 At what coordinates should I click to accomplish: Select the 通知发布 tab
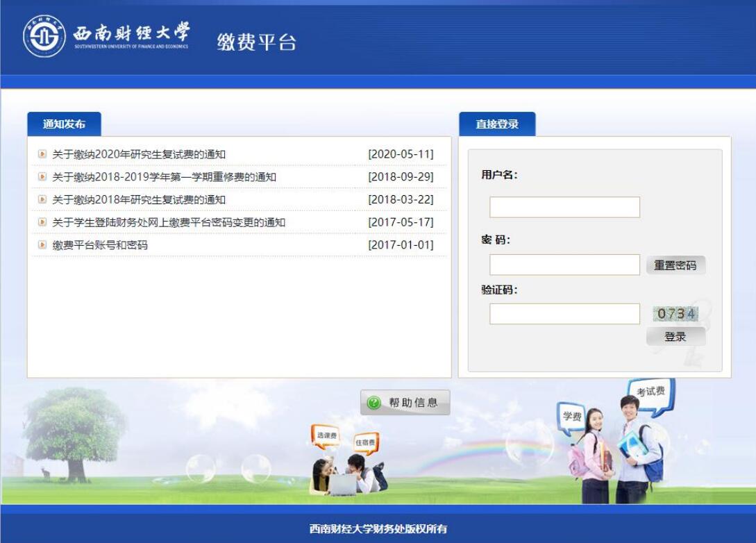(x=64, y=124)
